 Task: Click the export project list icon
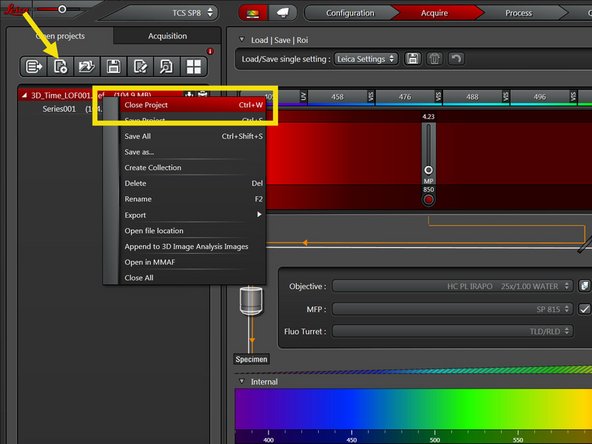coord(34,67)
